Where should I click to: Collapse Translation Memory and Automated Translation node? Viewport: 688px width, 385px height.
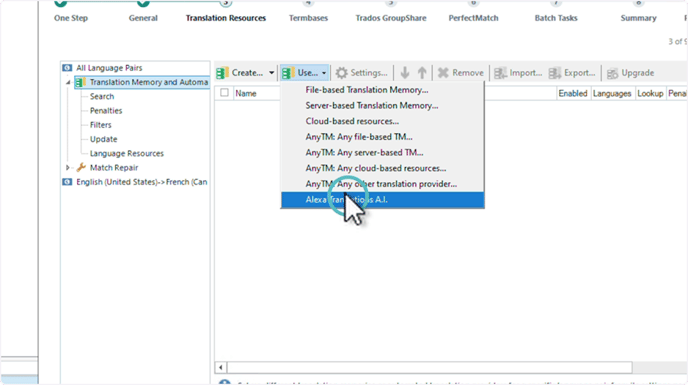point(68,83)
